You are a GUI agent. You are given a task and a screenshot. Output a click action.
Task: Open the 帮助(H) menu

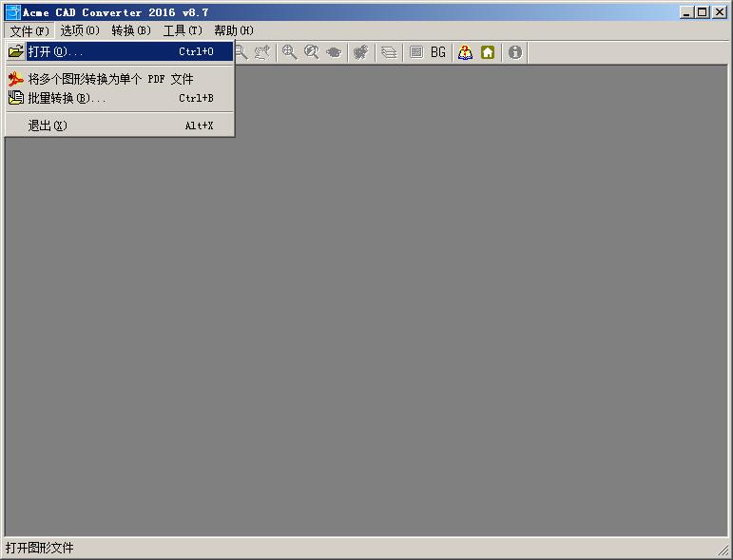click(234, 30)
